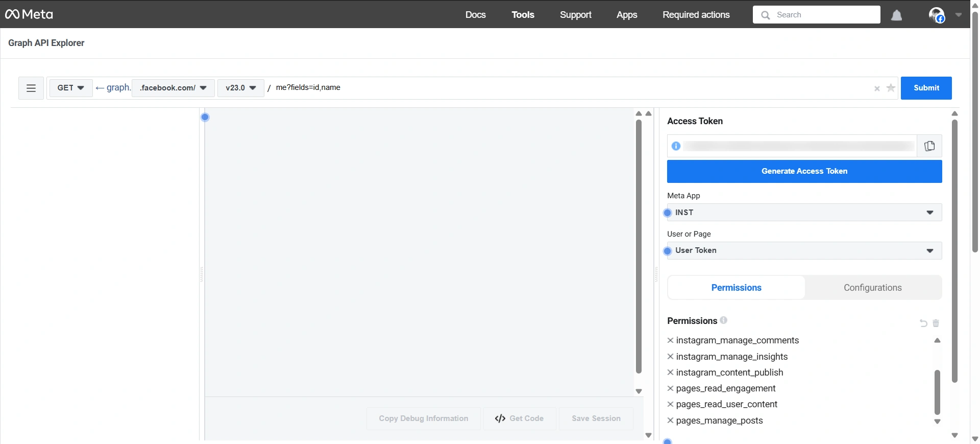Click the instagram_content_publish permission text
This screenshot has height=444, width=980.
[x=729, y=372]
